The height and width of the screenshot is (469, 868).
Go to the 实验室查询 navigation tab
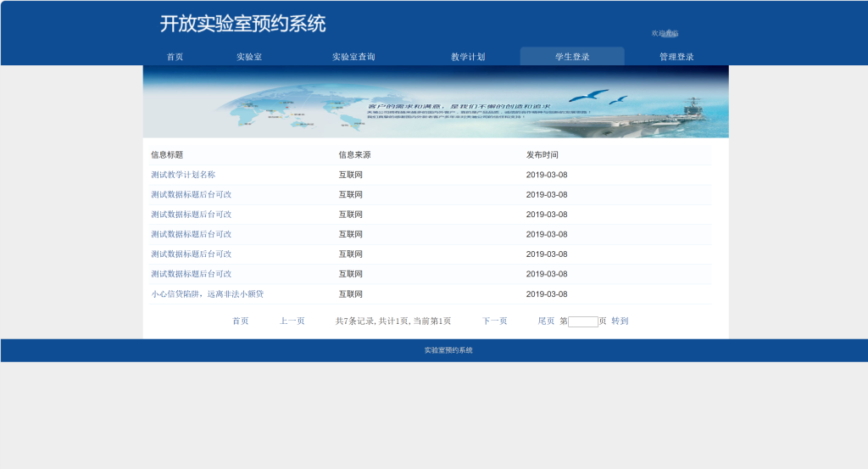pos(353,57)
